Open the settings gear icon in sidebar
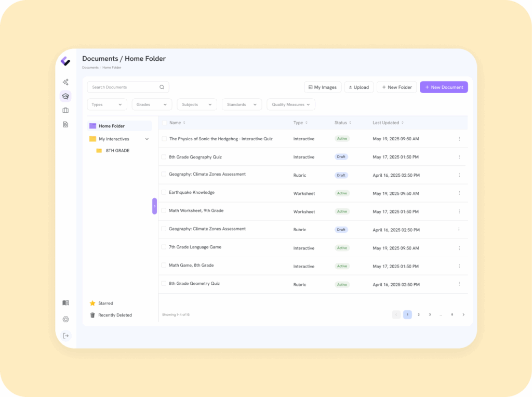The image size is (532, 397). (65, 319)
